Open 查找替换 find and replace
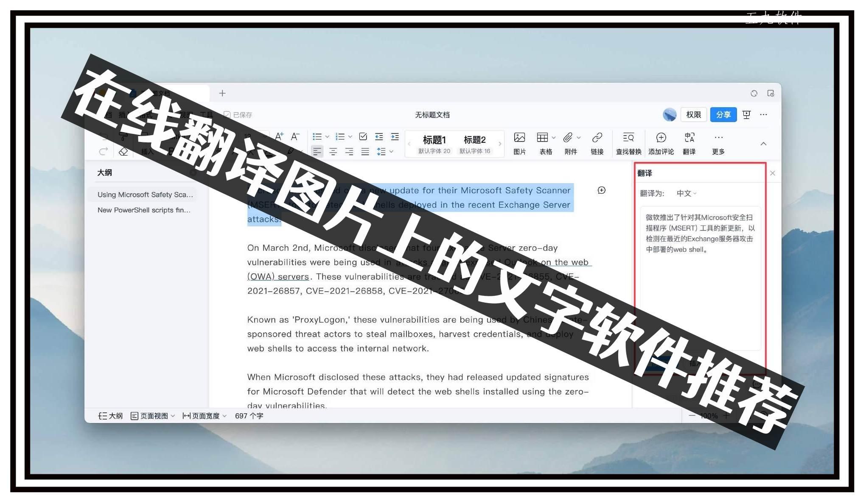 [x=628, y=143]
